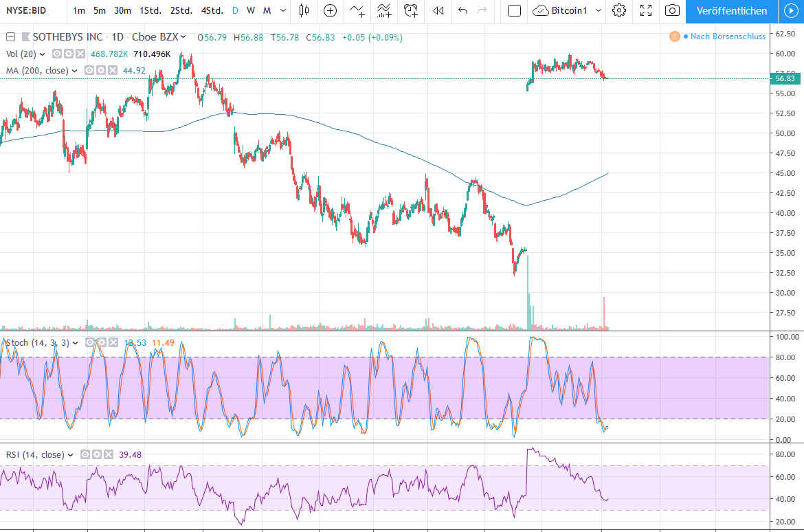Viewport: 804px width, 532px height.
Task: Click the 44.92 moving average value
Action: pyautogui.click(x=134, y=71)
